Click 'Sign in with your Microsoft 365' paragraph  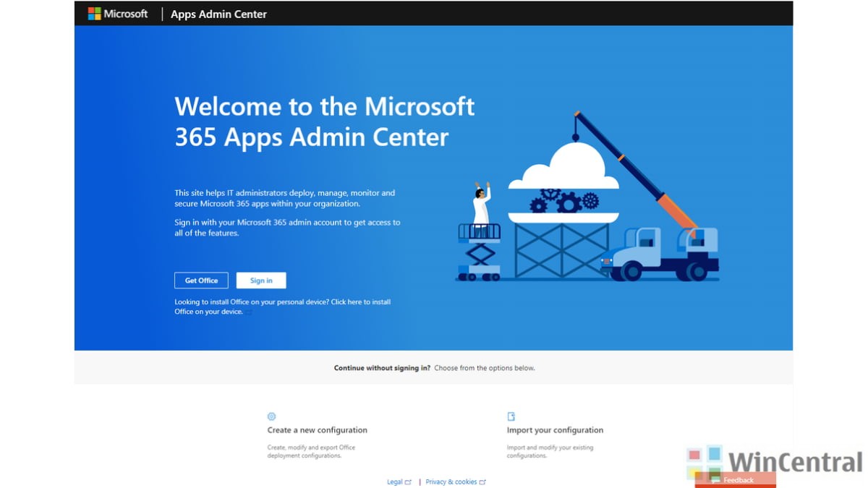[x=287, y=228]
